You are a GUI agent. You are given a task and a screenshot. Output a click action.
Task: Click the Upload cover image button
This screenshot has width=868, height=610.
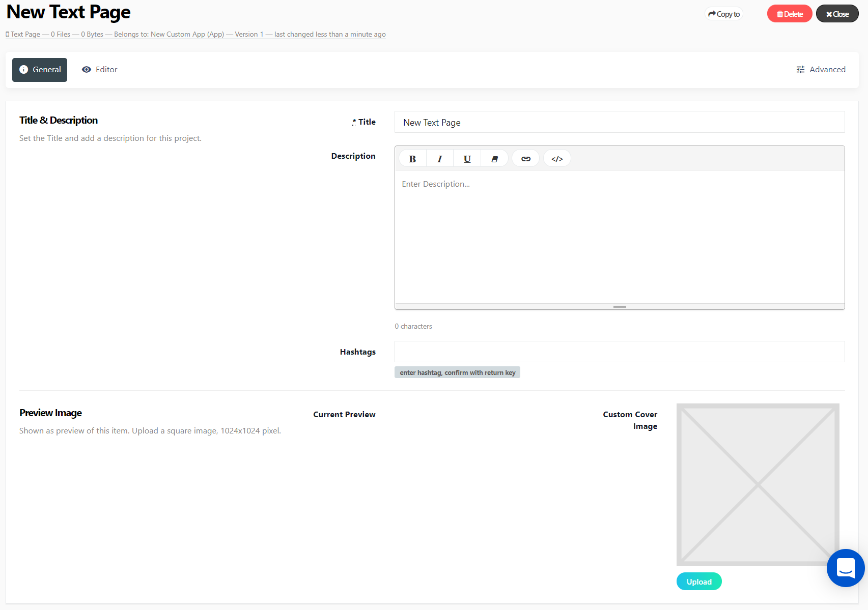[x=699, y=582]
